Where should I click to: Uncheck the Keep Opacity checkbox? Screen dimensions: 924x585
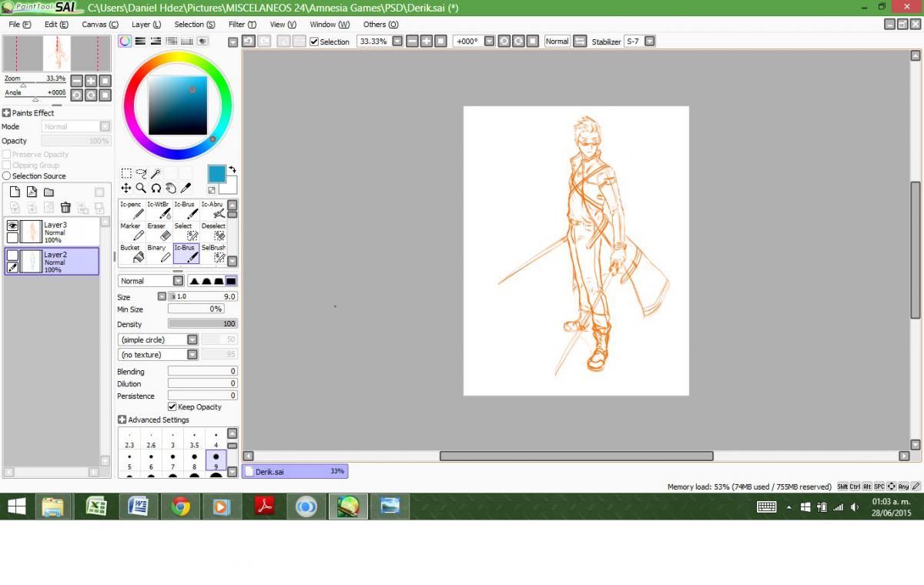(172, 407)
